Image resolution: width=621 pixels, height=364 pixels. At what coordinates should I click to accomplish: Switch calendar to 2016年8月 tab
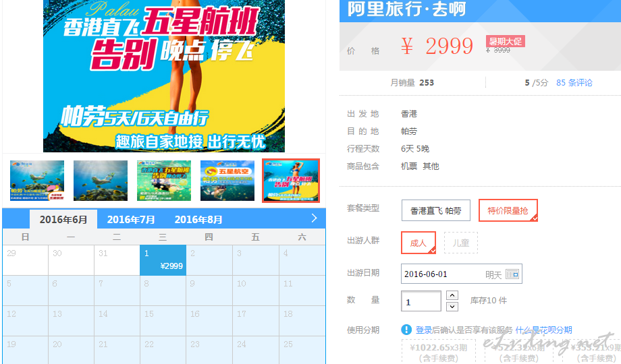(198, 220)
